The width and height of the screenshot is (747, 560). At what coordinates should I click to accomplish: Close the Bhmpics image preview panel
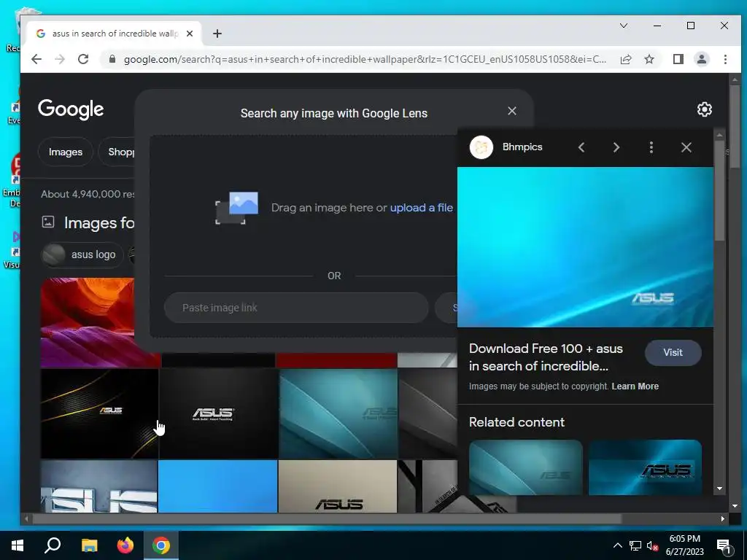pyautogui.click(x=686, y=147)
